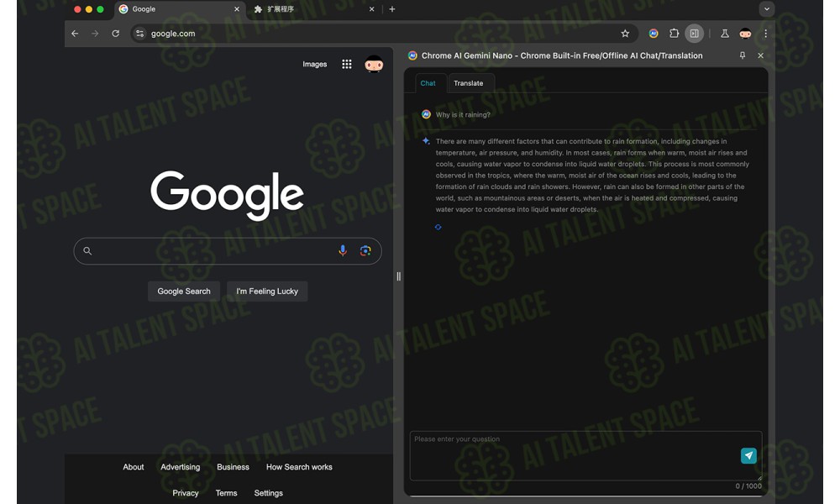
Task: Open the Business footer link
Action: point(233,467)
